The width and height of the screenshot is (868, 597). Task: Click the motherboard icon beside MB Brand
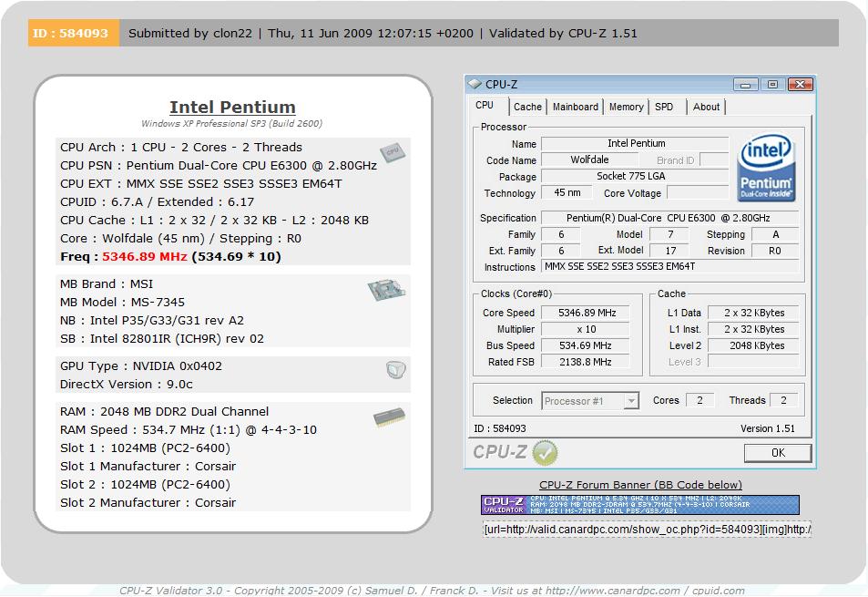pos(386,290)
